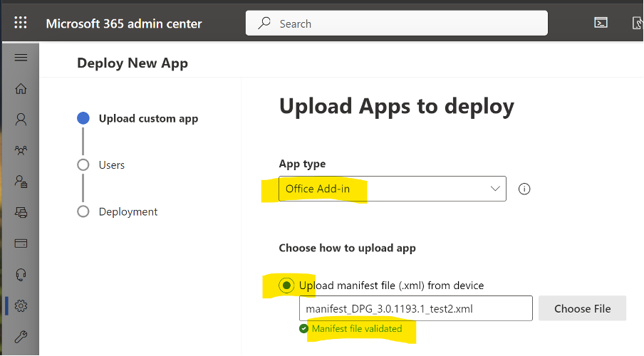The width and height of the screenshot is (644, 356).
Task: Click Microsoft 365 admin center title
Action: [124, 23]
